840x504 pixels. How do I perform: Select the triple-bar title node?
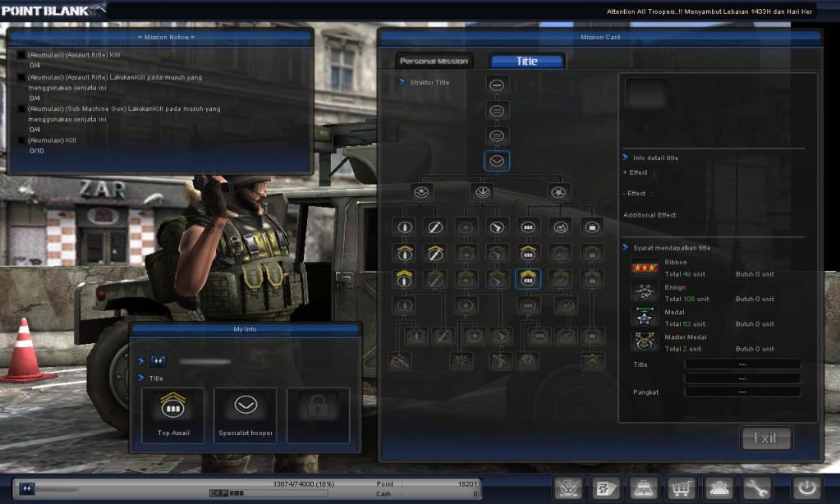[497, 135]
